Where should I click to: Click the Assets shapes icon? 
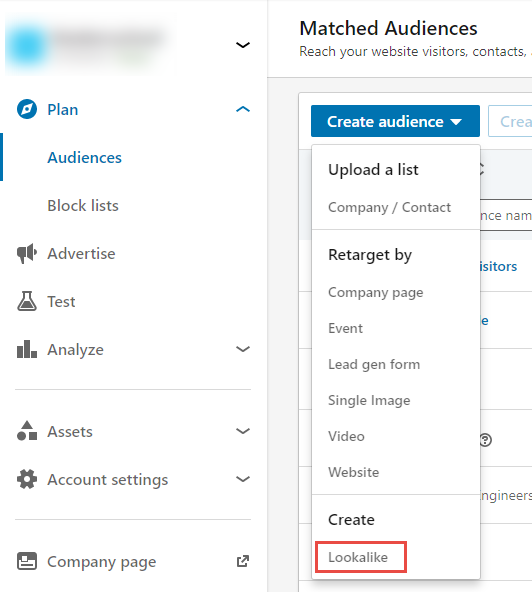click(x=27, y=431)
